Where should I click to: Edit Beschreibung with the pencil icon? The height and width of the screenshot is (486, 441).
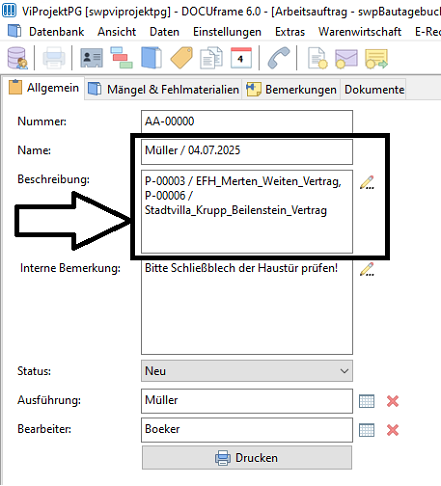pyautogui.click(x=367, y=183)
